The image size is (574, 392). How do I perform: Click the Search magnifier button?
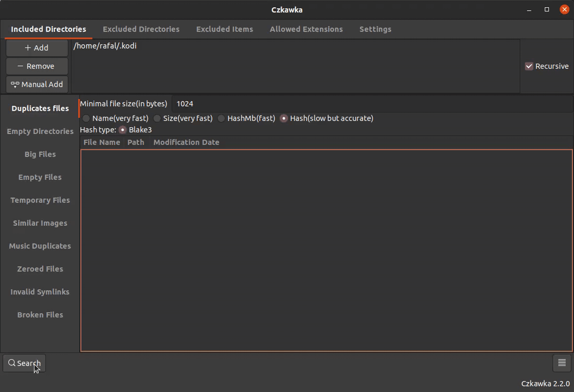coord(25,363)
